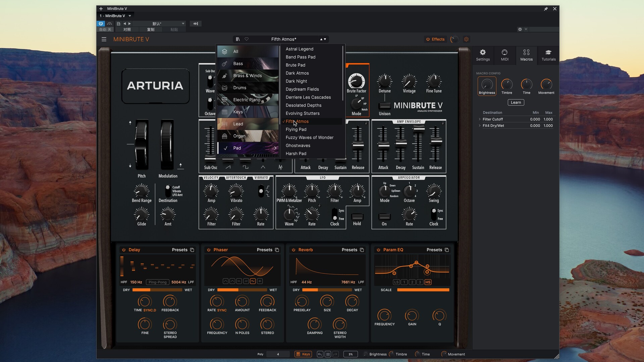Copy the Delay effect settings icon
Image resolution: width=644 pixels, height=362 pixels.
click(x=192, y=250)
